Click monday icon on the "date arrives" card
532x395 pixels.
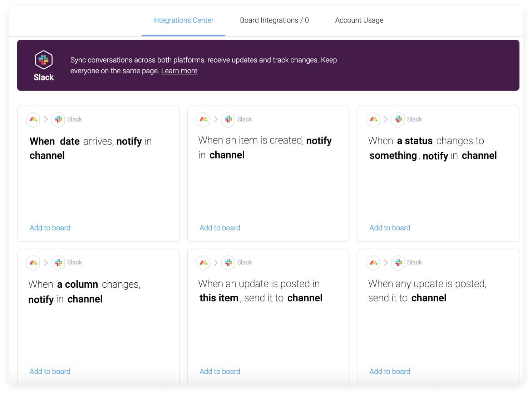[33, 119]
